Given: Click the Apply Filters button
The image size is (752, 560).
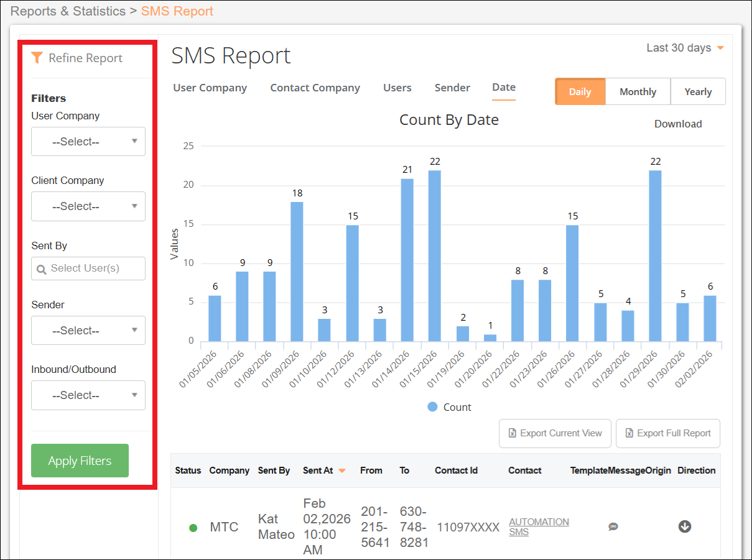Looking at the screenshot, I should tap(80, 461).
